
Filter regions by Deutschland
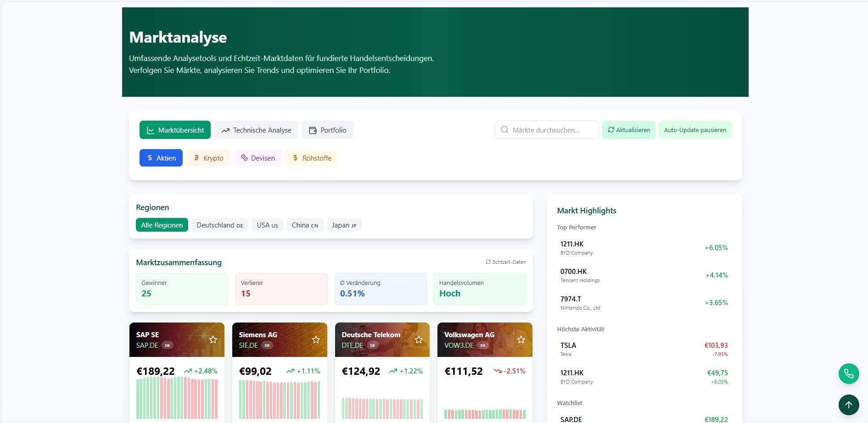pyautogui.click(x=219, y=225)
